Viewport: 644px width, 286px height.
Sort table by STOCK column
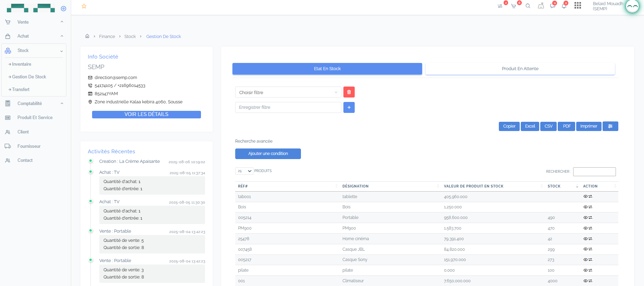point(563,186)
